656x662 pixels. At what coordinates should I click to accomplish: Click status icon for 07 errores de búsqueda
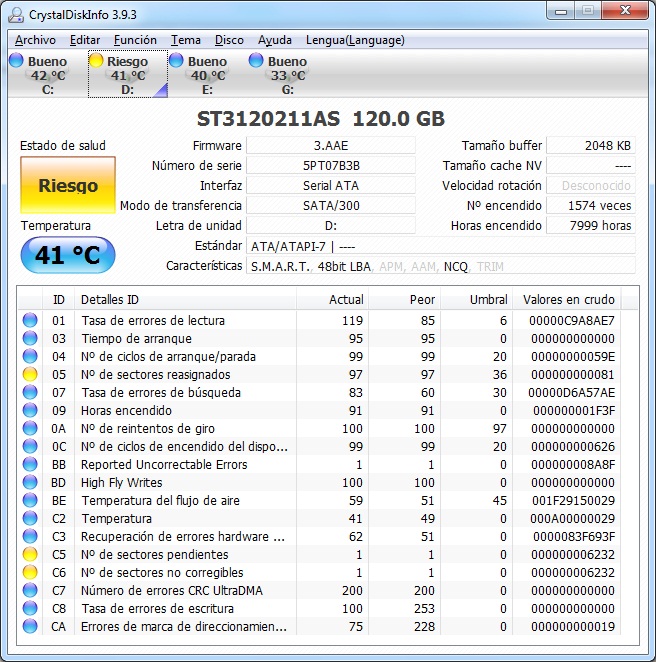(x=30, y=392)
